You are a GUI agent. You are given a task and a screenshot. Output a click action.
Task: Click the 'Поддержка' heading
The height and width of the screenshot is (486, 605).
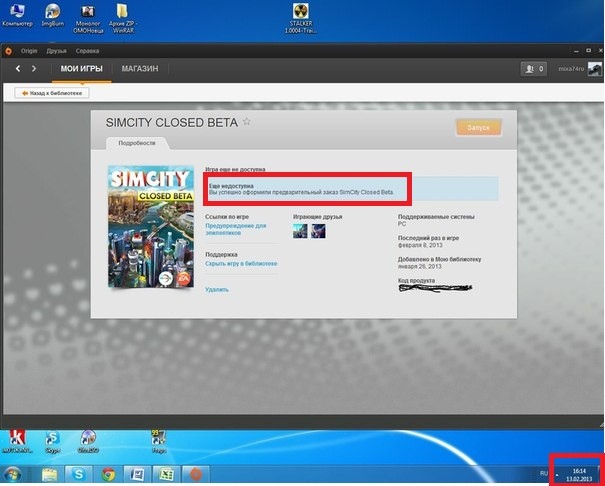(221, 255)
